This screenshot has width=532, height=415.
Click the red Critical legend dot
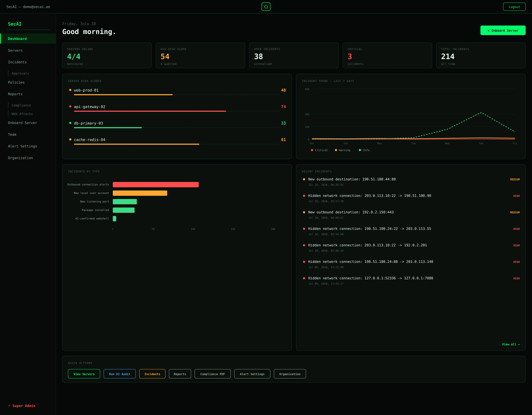[312, 150]
